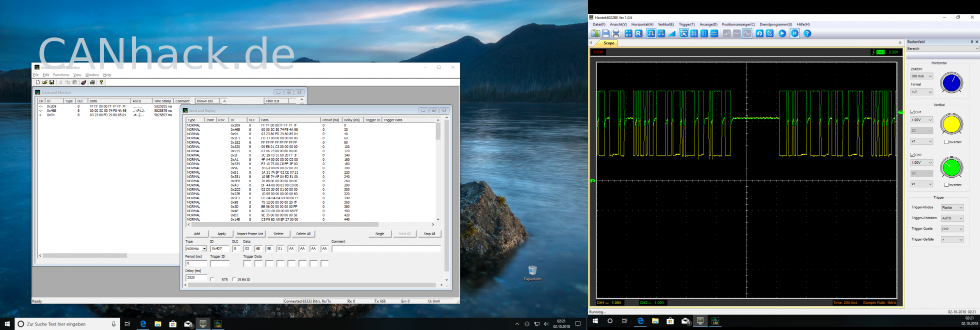Click the AUTO setup icon
The image size is (980, 330).
(769, 33)
